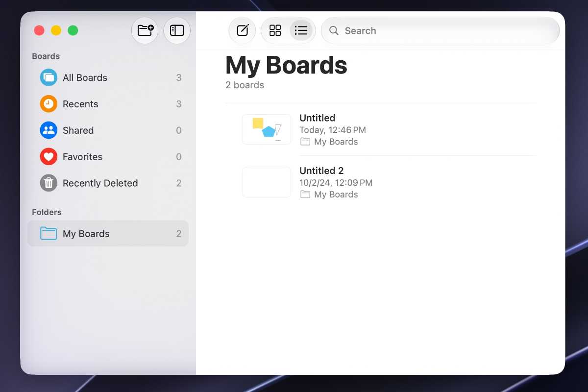Click the blue Shared people icon

click(49, 130)
